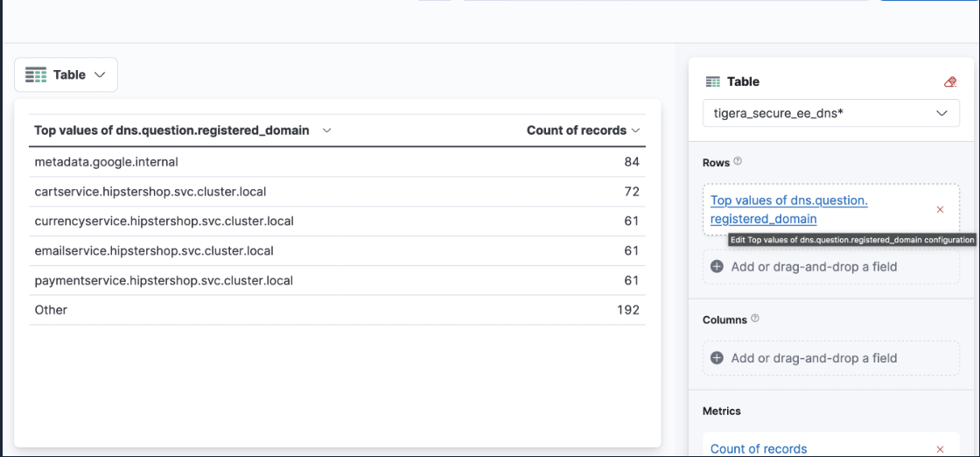Select cartservice.hipstershop.svc.cluster.local cell
980x457 pixels.
click(x=150, y=192)
